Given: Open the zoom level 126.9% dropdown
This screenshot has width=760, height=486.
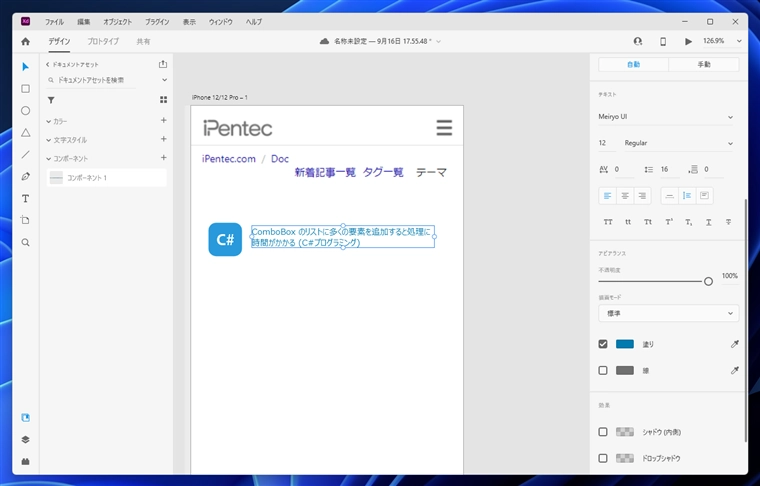Looking at the screenshot, I should tap(739, 41).
